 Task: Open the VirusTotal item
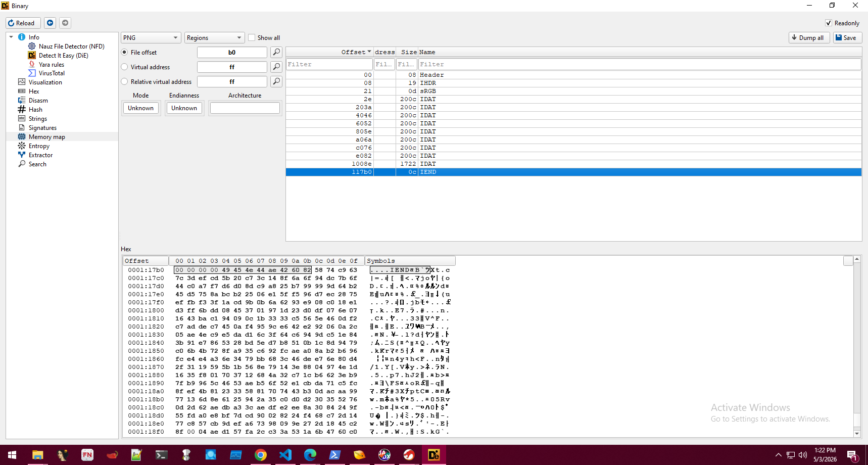(x=52, y=73)
